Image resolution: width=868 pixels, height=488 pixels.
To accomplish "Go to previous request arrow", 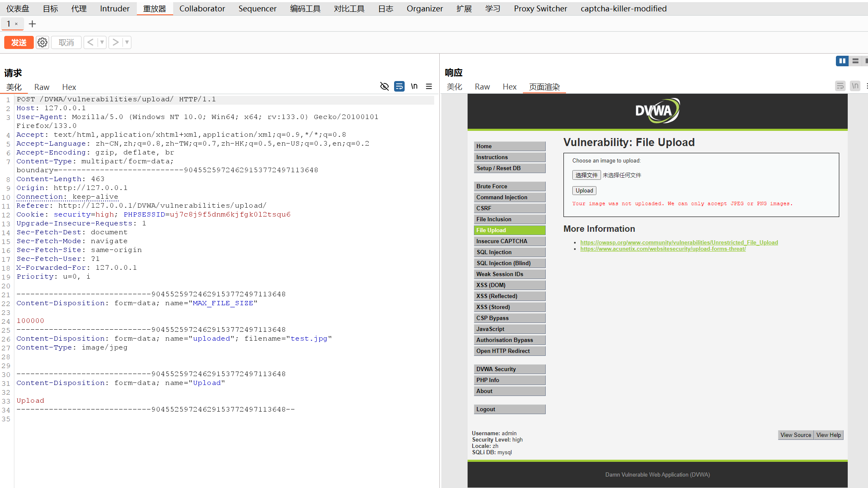I will pyautogui.click(x=90, y=42).
